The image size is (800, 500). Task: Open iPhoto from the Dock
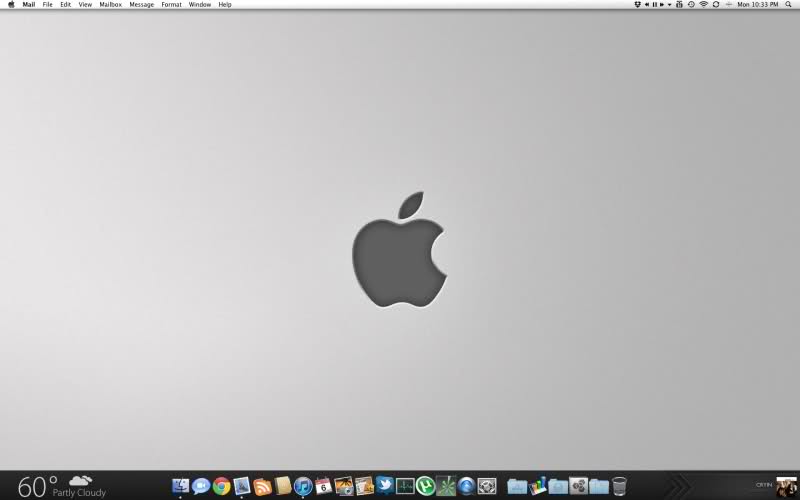click(344, 486)
